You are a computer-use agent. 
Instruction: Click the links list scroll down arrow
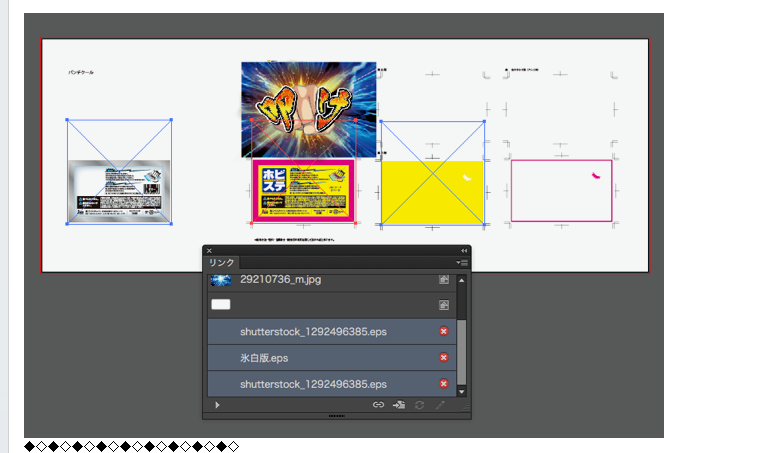(462, 392)
